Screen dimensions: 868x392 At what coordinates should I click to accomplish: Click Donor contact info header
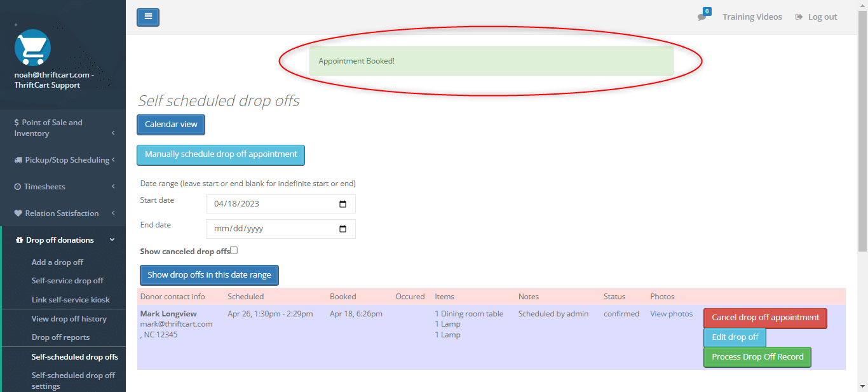tap(173, 297)
